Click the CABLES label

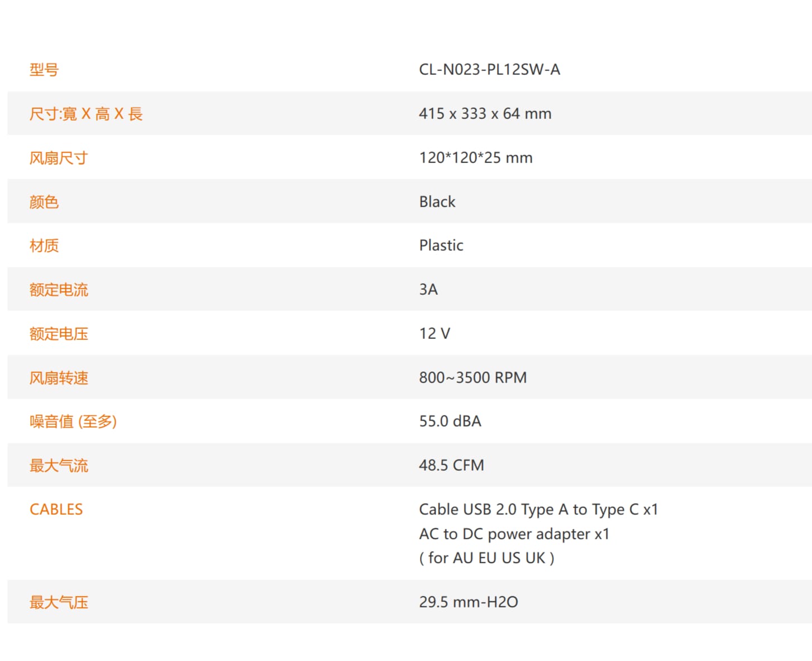56,509
